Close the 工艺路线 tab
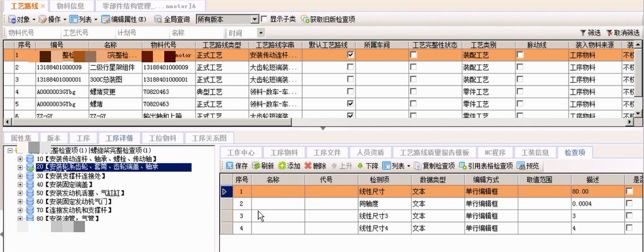This screenshot has width=644, height=252. pyautogui.click(x=42, y=6)
